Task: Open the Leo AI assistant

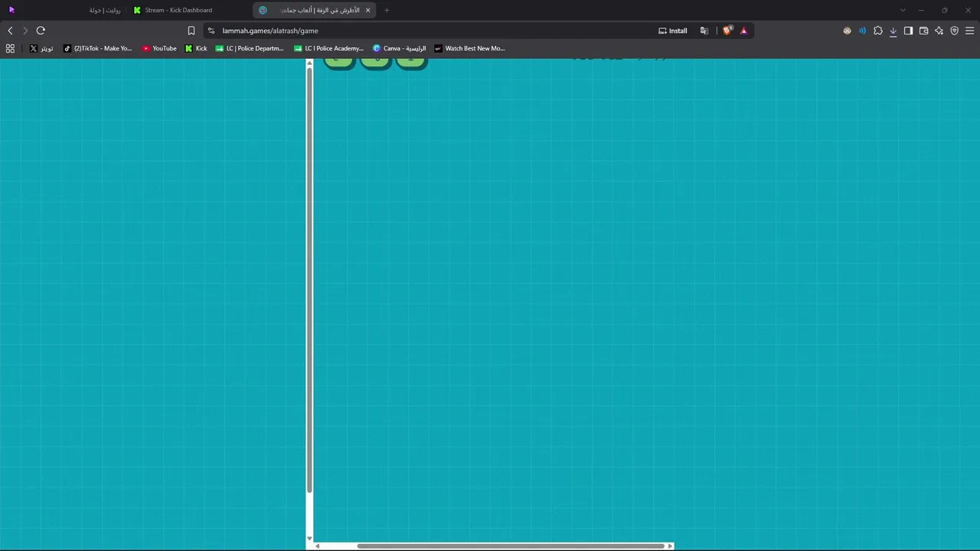Action: (x=939, y=31)
